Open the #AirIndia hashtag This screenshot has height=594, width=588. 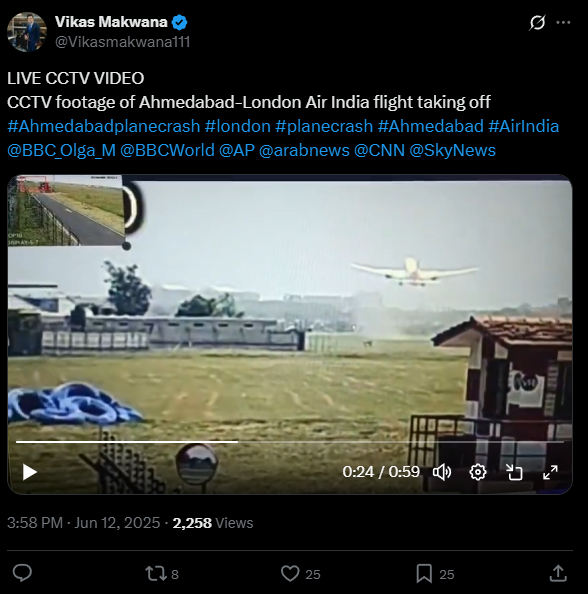click(x=523, y=126)
